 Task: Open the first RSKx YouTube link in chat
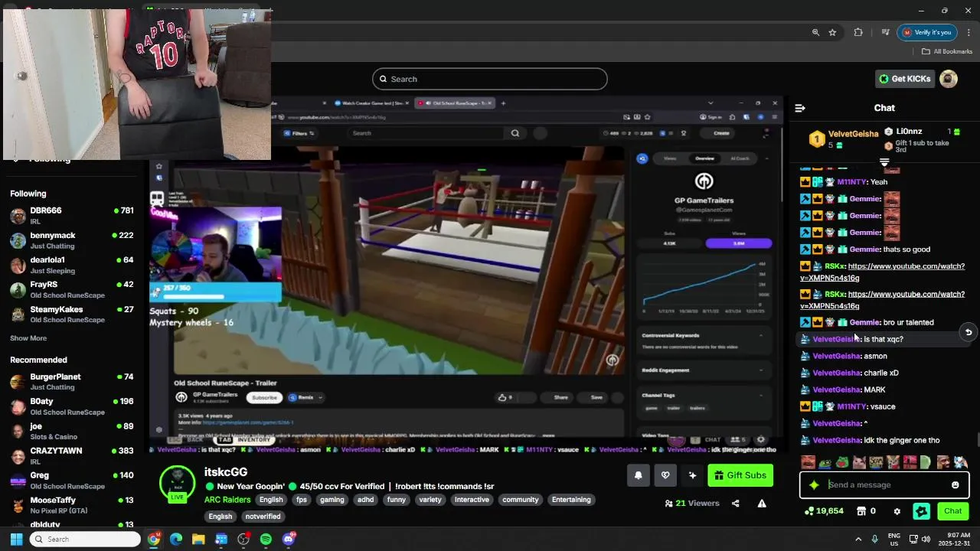882,272
